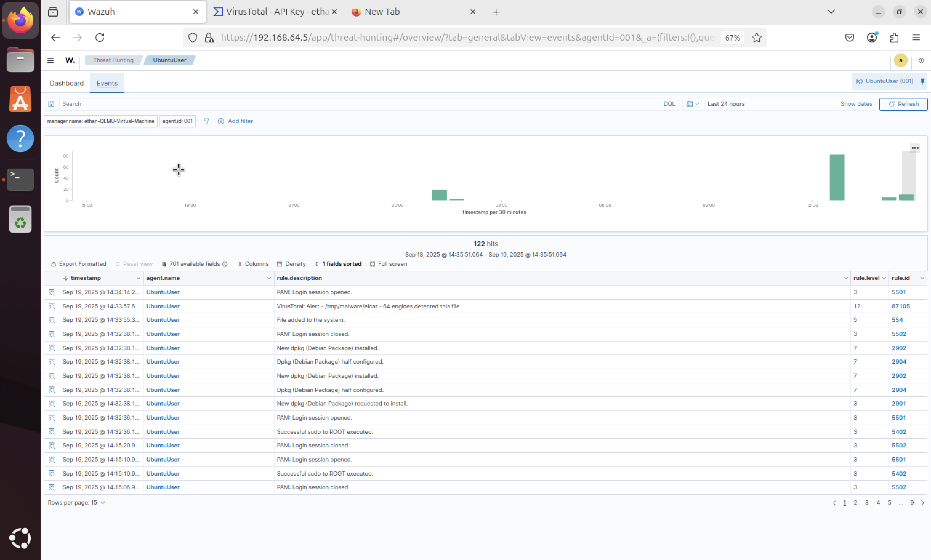The height and width of the screenshot is (560, 931).
Task: Bookmark page with the star icon
Action: tap(756, 37)
